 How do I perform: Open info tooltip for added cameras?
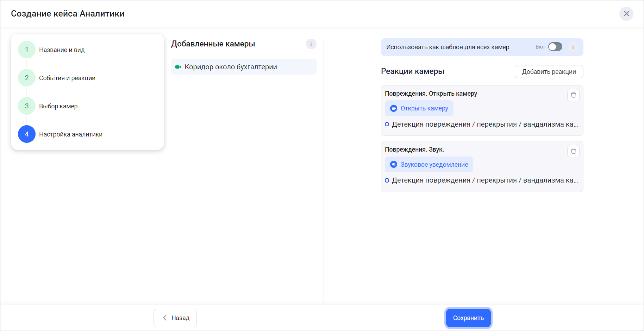(x=311, y=44)
